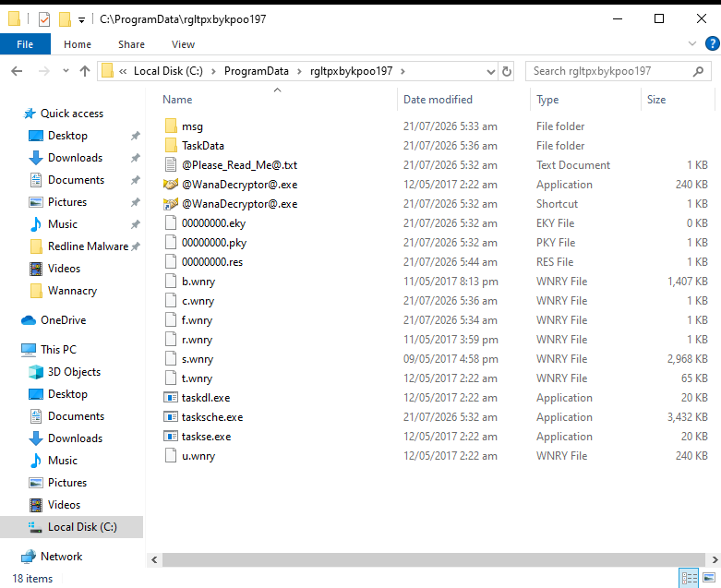Switch to the Home ribbon tab
The image size is (721, 588).
coord(78,44)
